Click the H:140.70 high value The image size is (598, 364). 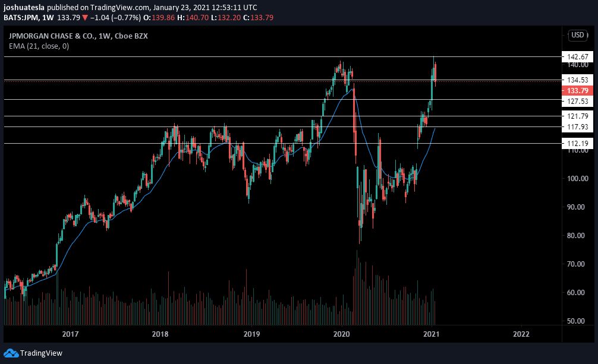pos(193,18)
